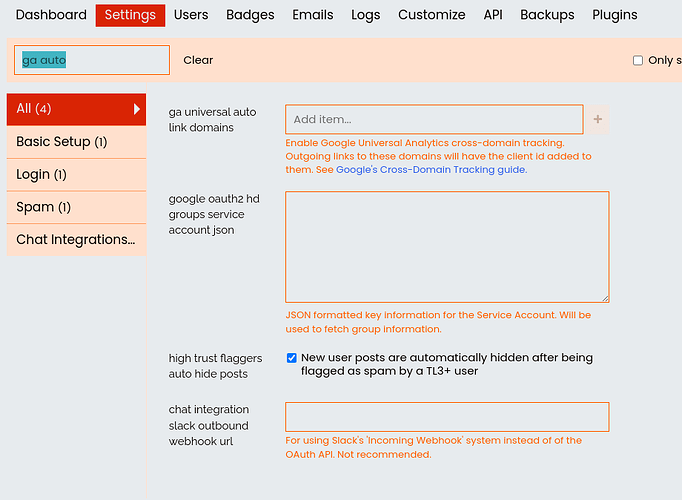Image resolution: width=682 pixels, height=500 pixels.
Task: Open the Logs tab
Action: pos(366,15)
